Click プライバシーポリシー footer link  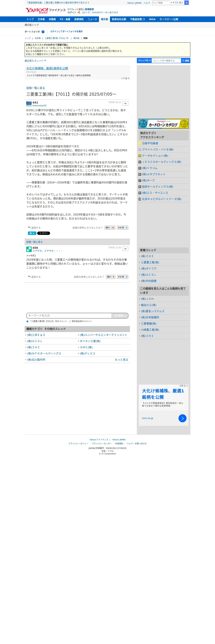(x=78, y=444)
